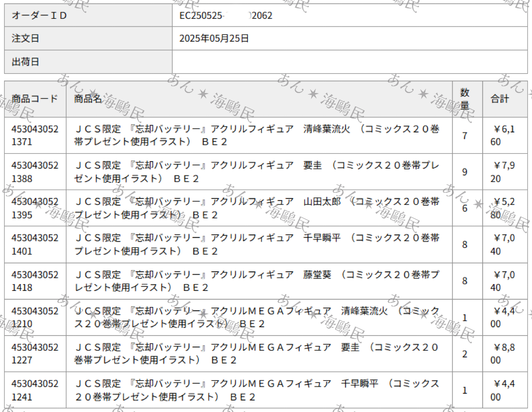Select product code 4530430521388
Image resolution: width=532 pixels, height=412 pixels.
pos(35,172)
